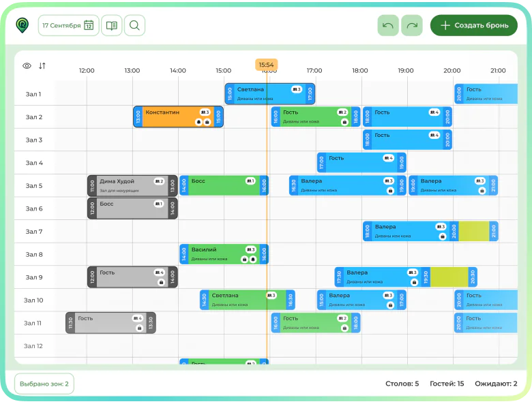The width and height of the screenshot is (532, 404).
Task: Click the sort arrows icon above hall list
Action: pos(42,66)
